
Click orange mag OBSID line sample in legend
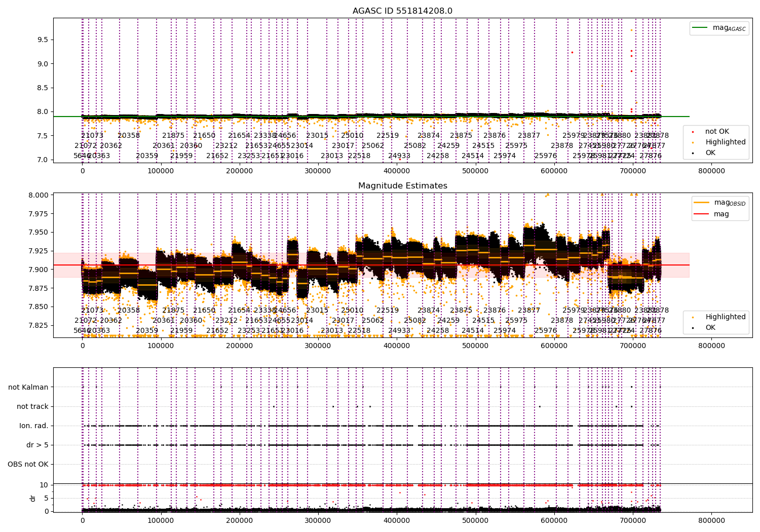tap(702, 203)
